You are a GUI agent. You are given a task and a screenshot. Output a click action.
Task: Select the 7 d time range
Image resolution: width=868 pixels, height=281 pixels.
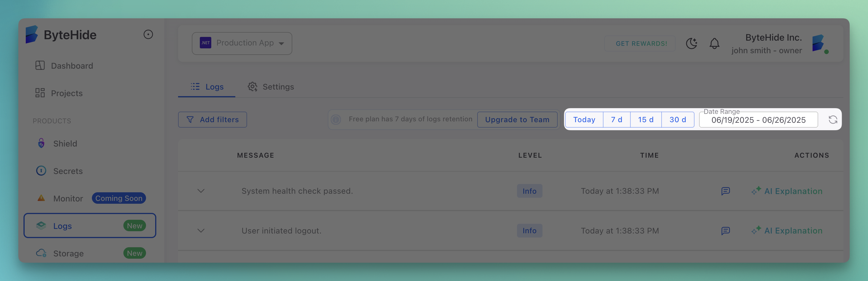616,120
